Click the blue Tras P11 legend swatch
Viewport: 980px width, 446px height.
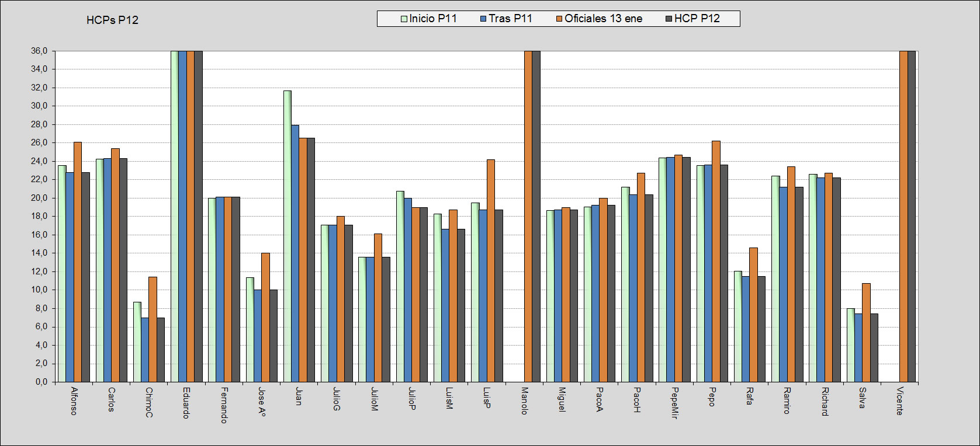pyautogui.click(x=483, y=19)
